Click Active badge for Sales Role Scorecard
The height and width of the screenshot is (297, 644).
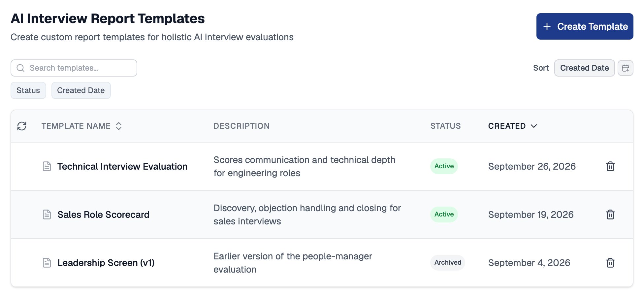(444, 214)
